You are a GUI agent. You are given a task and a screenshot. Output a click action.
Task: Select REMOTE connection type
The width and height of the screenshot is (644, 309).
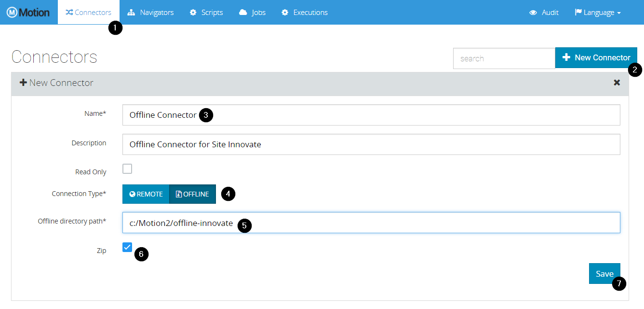(146, 194)
